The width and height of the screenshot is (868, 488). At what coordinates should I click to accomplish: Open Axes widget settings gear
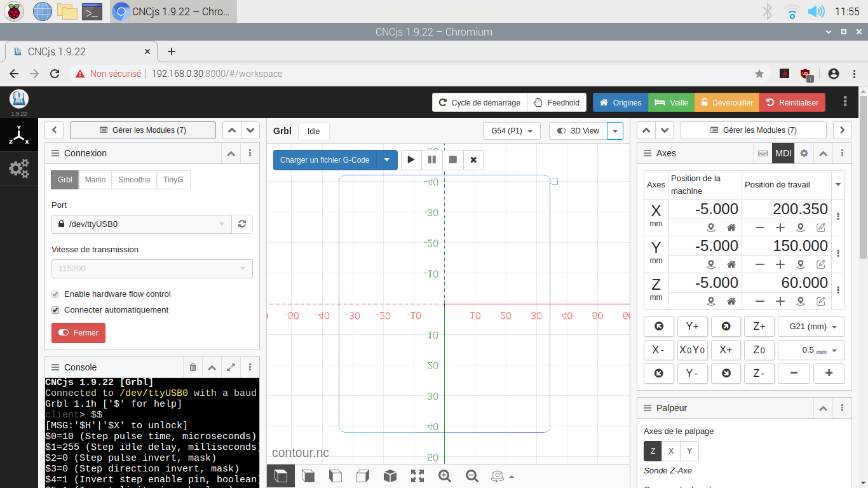[804, 153]
